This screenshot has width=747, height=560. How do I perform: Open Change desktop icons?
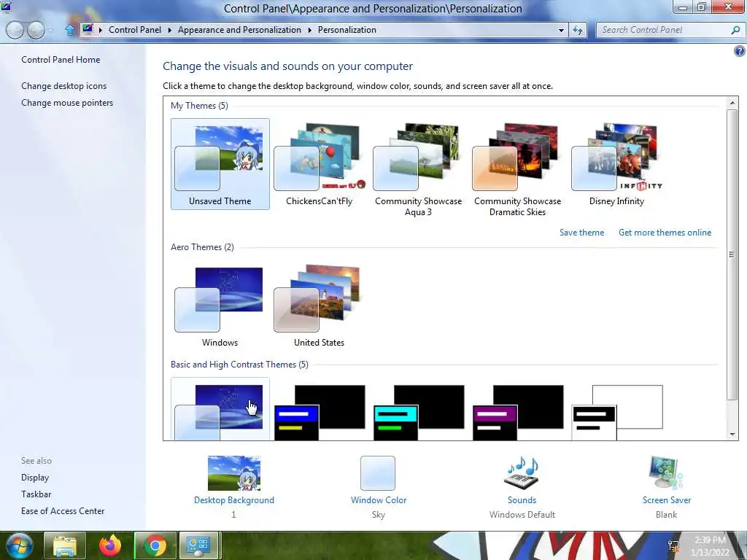64,86
